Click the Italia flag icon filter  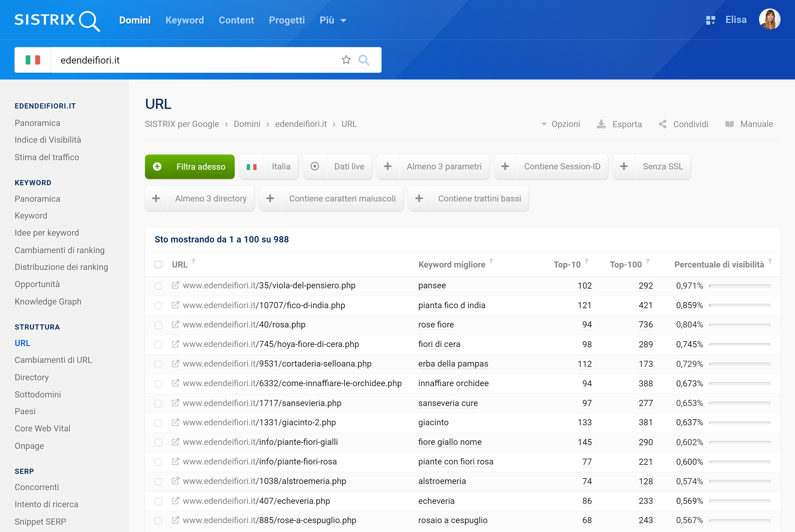[251, 167]
